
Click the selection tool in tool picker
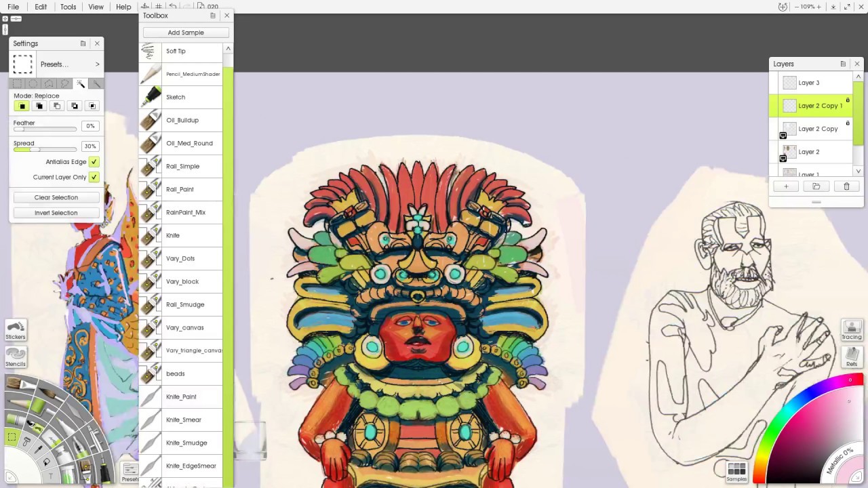click(12, 437)
